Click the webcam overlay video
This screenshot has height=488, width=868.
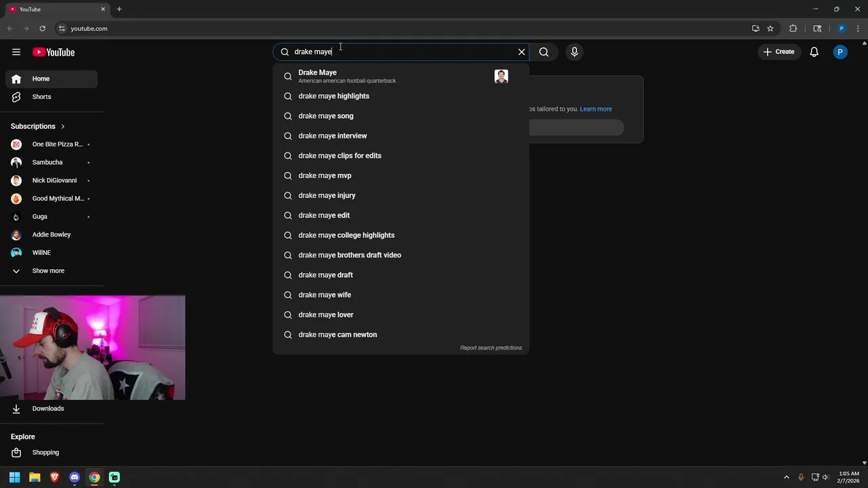pos(92,348)
